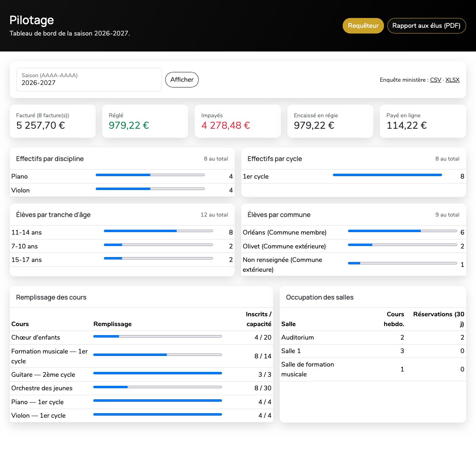Click the Violon discipline progress bar

point(150,189)
